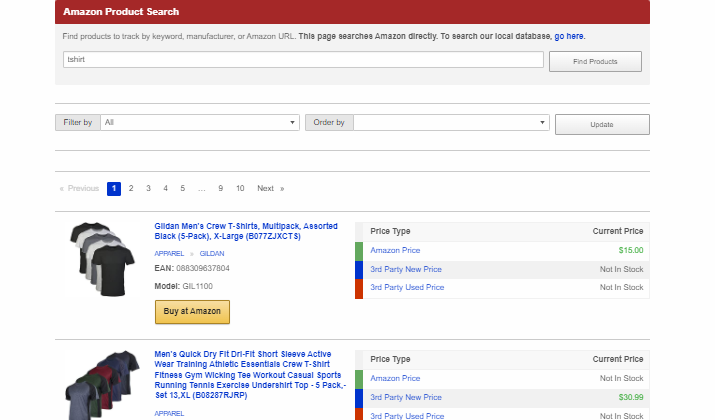The height and width of the screenshot is (420, 715).
Task: Click the keyword search field containing tshirt
Action: (303, 59)
